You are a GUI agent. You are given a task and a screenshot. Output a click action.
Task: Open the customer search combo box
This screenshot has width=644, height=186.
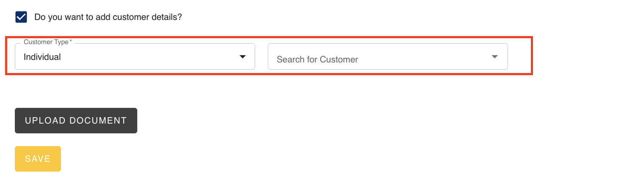click(x=388, y=56)
